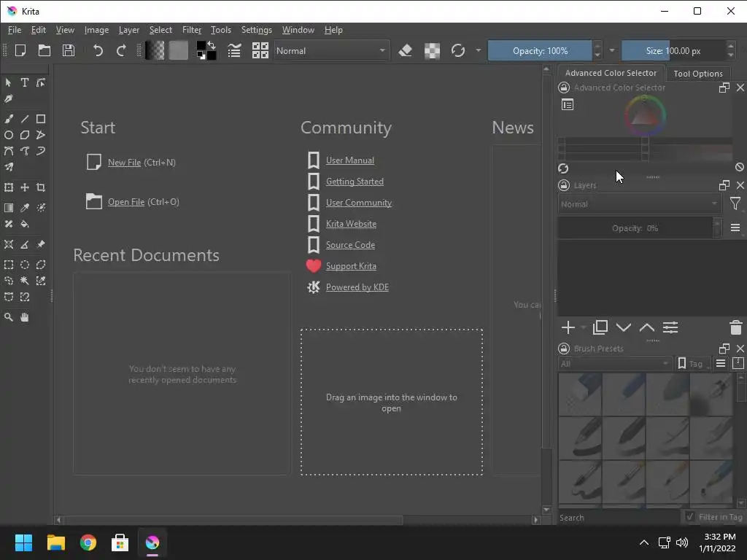This screenshot has height=560, width=747.
Task: Open the Getting Started link
Action: pyautogui.click(x=355, y=182)
